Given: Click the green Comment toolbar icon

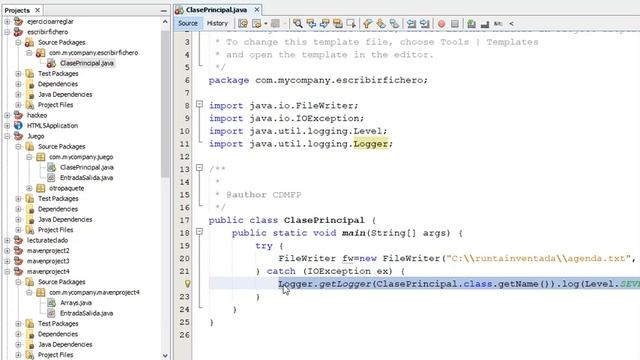Looking at the screenshot, I should pos(471,24).
